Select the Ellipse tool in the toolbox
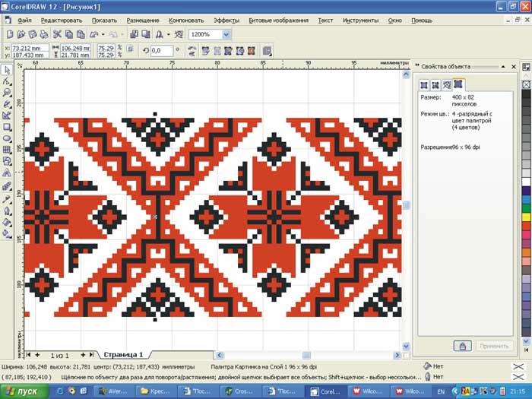532x399 pixels. [7, 138]
